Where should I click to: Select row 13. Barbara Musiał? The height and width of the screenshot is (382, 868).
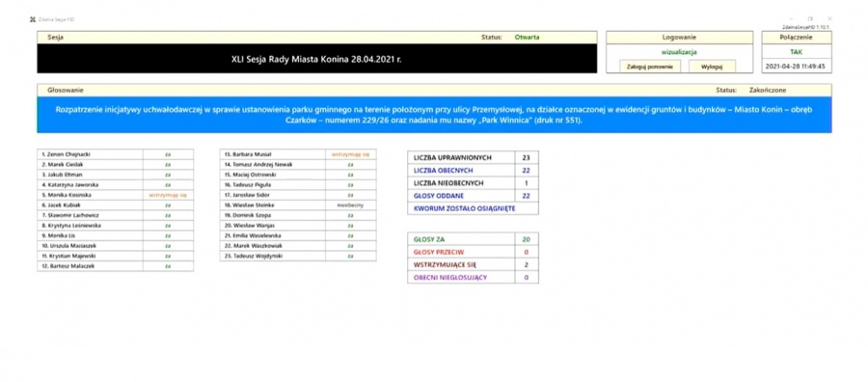[298, 154]
